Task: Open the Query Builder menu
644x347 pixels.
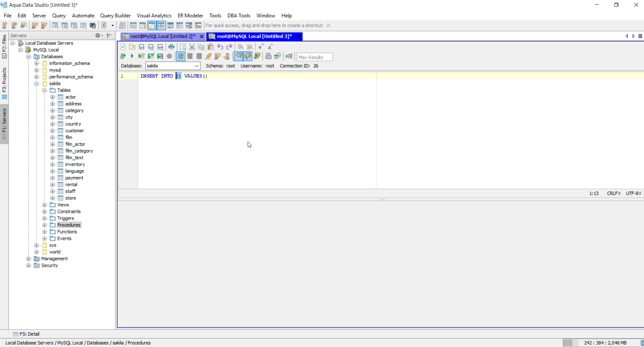Action: click(115, 15)
